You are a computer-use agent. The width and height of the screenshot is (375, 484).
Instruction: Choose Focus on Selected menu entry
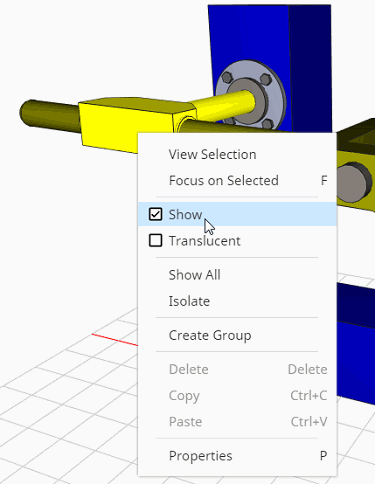[x=237, y=180]
